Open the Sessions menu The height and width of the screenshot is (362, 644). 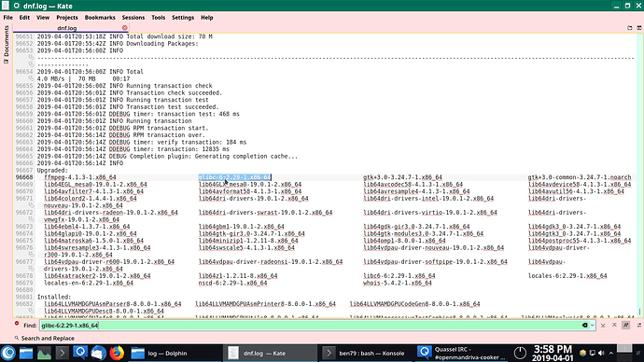point(133,18)
